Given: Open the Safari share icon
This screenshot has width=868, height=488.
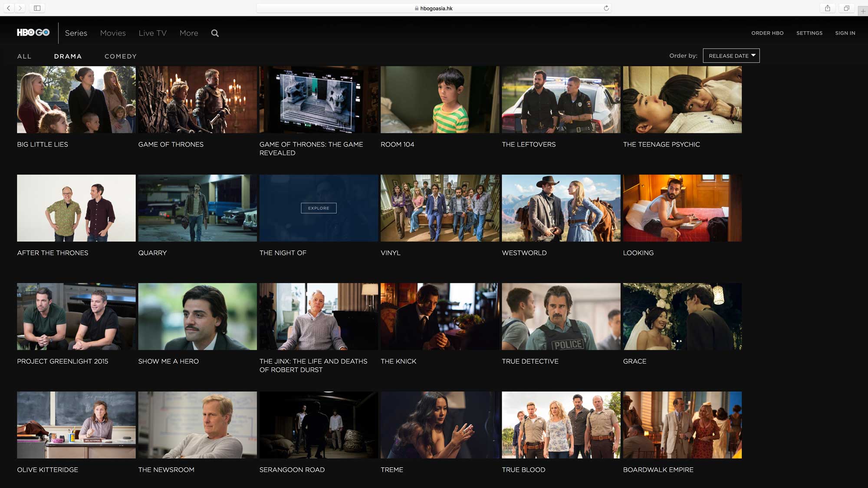Looking at the screenshot, I should pyautogui.click(x=828, y=8).
